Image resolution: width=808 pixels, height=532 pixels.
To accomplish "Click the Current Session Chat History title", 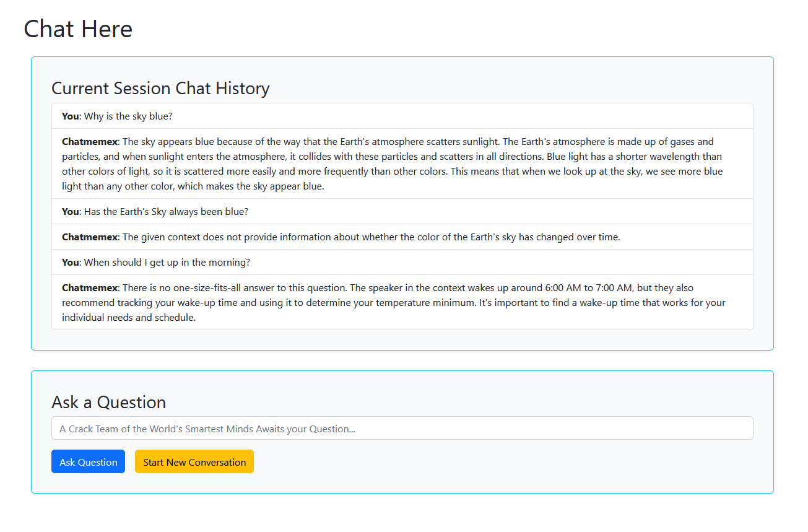I will tap(160, 88).
